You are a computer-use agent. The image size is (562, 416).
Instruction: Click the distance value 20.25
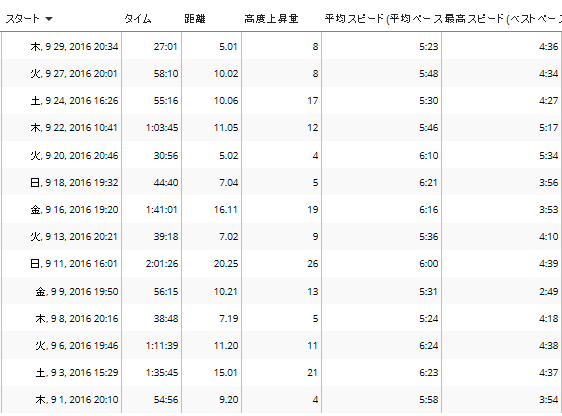point(226,264)
